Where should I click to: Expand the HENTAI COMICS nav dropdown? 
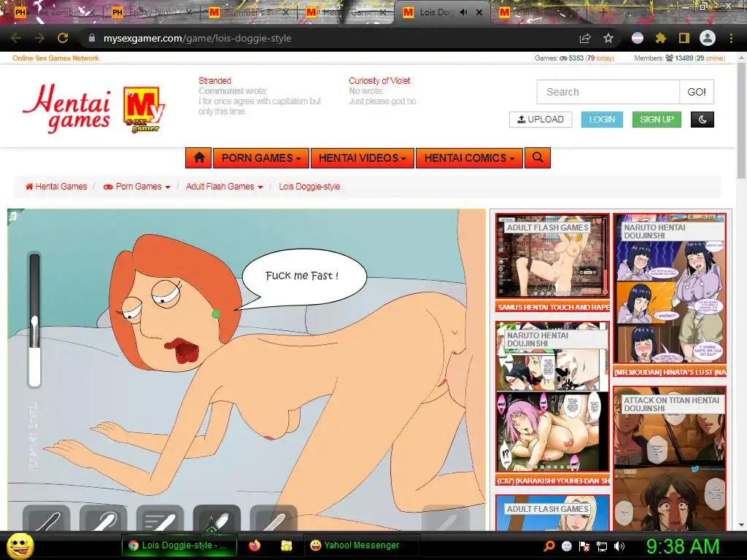click(469, 157)
